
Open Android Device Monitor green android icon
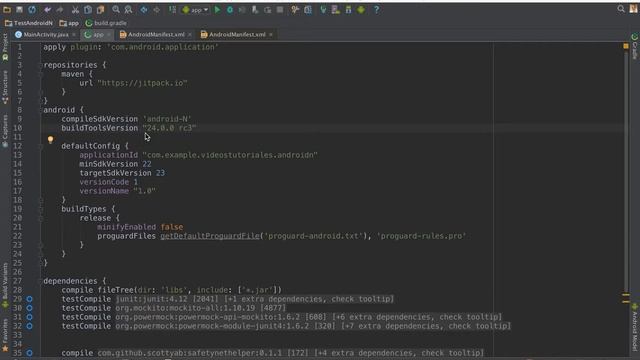(361, 9)
